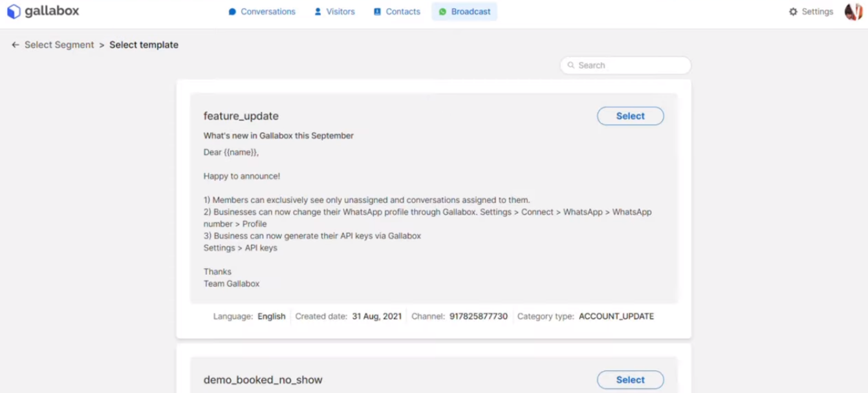Image resolution: width=868 pixels, height=393 pixels.
Task: Click the search magnifier icon
Action: point(571,65)
